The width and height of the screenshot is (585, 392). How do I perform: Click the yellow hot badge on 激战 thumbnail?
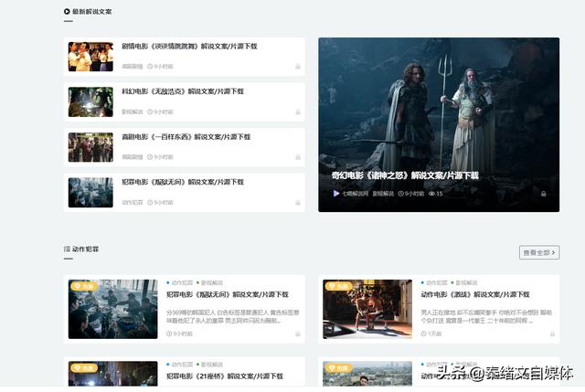pos(338,286)
